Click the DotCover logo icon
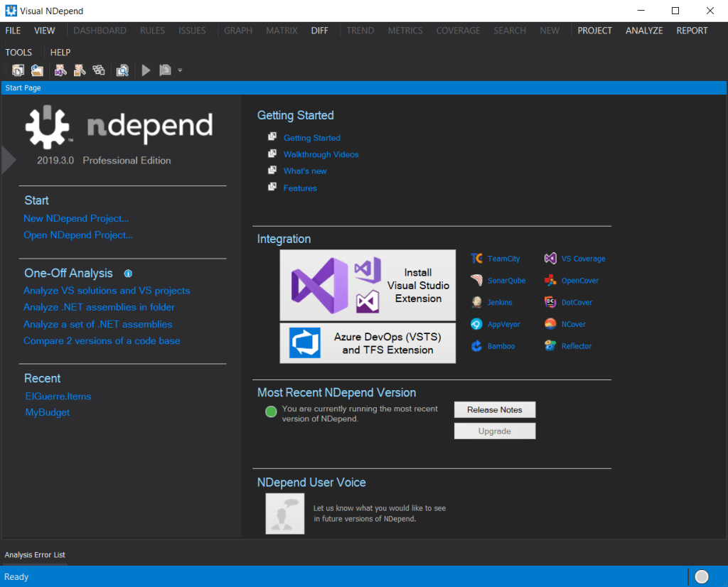728x587 pixels. [550, 303]
